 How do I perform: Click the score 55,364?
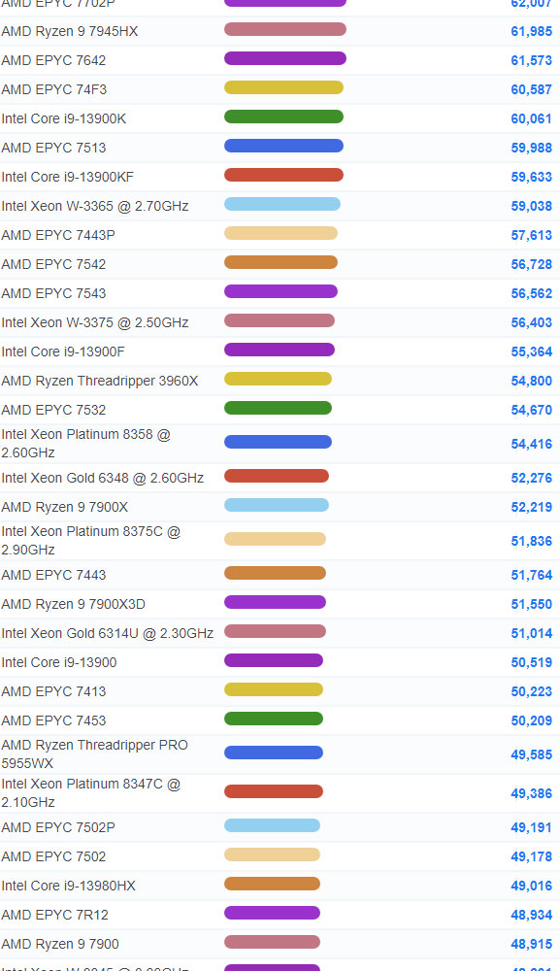(x=531, y=352)
